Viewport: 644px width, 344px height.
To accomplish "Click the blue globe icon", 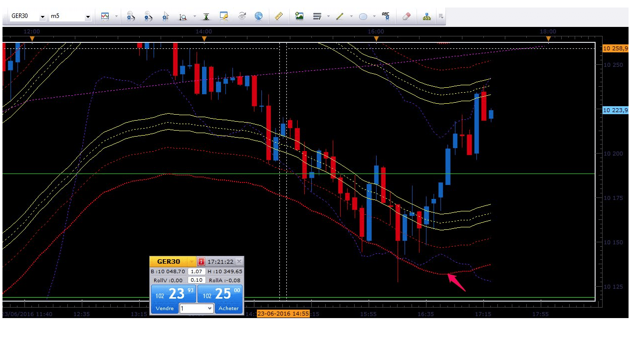I will (x=258, y=16).
